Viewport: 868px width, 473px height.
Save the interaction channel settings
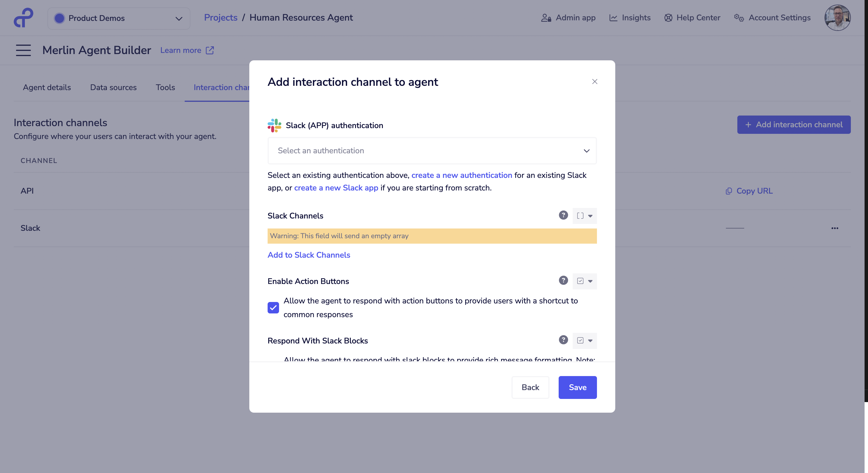(577, 387)
